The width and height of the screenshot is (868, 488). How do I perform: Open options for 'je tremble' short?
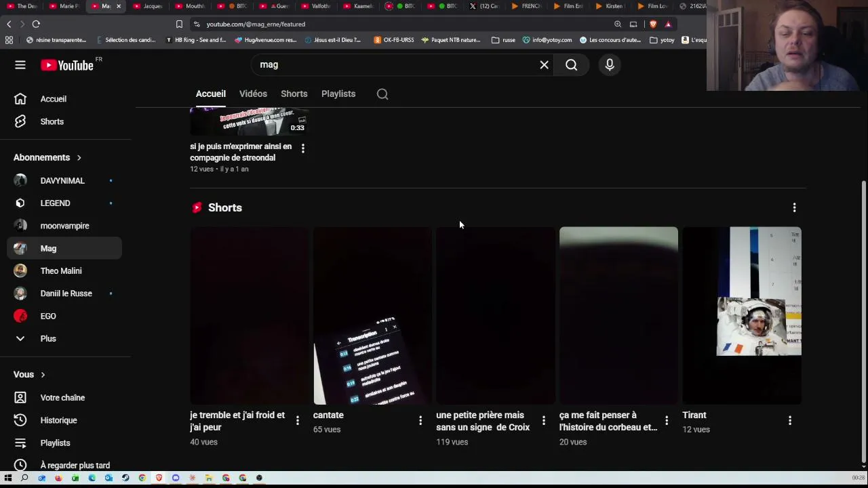click(297, 421)
